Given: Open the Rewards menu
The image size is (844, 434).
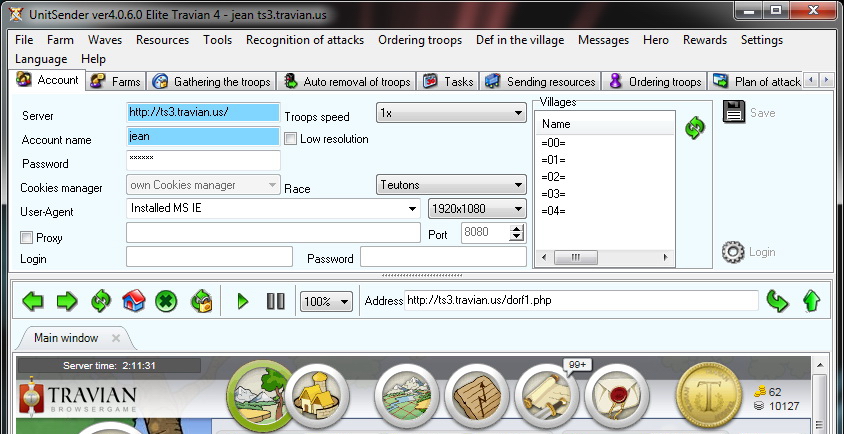Looking at the screenshot, I should pyautogui.click(x=705, y=40).
